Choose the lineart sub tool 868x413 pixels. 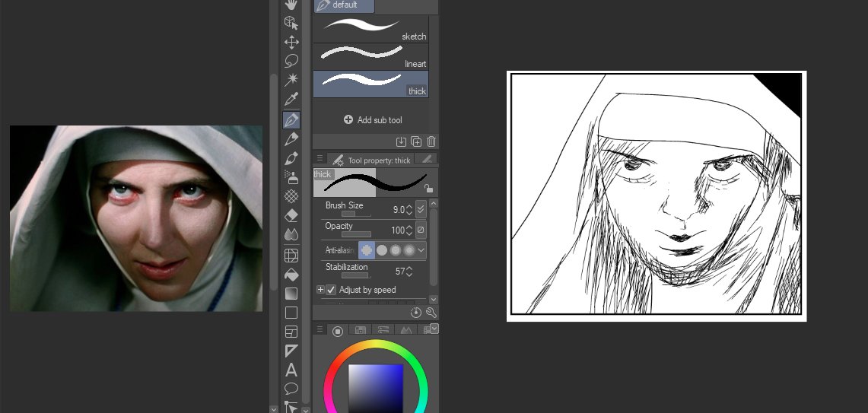tap(370, 56)
